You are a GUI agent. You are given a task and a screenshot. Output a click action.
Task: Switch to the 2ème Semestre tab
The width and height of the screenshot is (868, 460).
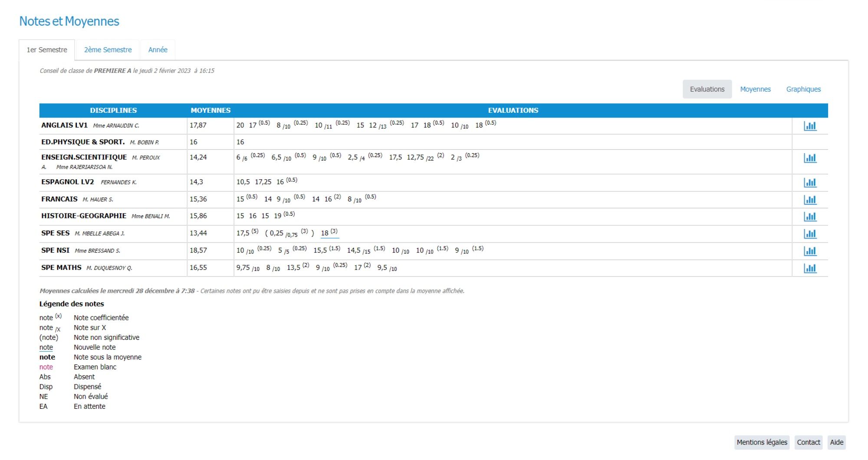click(x=108, y=50)
